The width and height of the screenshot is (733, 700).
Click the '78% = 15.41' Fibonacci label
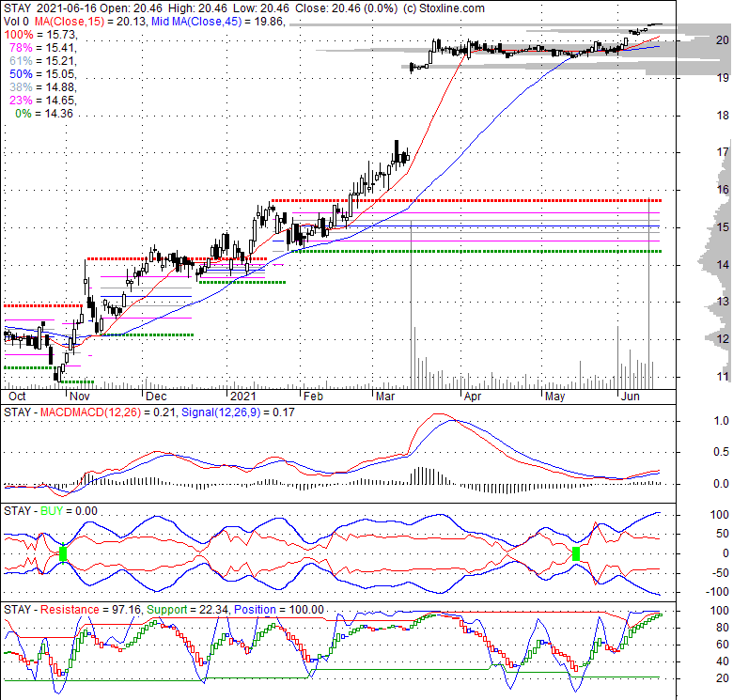tap(42, 48)
